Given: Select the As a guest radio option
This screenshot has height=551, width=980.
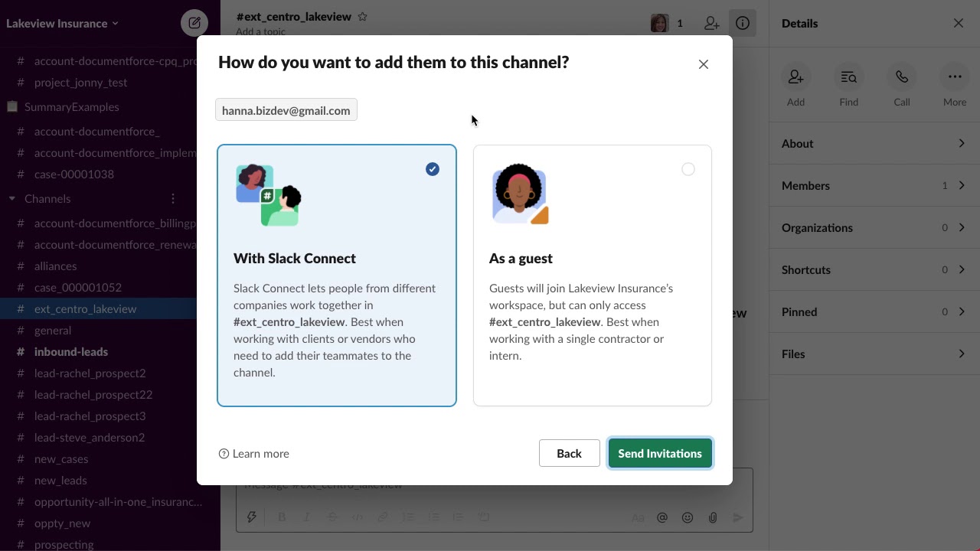Looking at the screenshot, I should click(688, 169).
